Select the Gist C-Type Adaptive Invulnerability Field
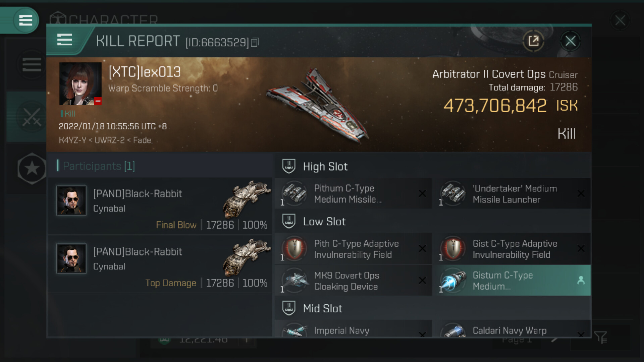Screen dimensions: 644x362 [x=512, y=249]
